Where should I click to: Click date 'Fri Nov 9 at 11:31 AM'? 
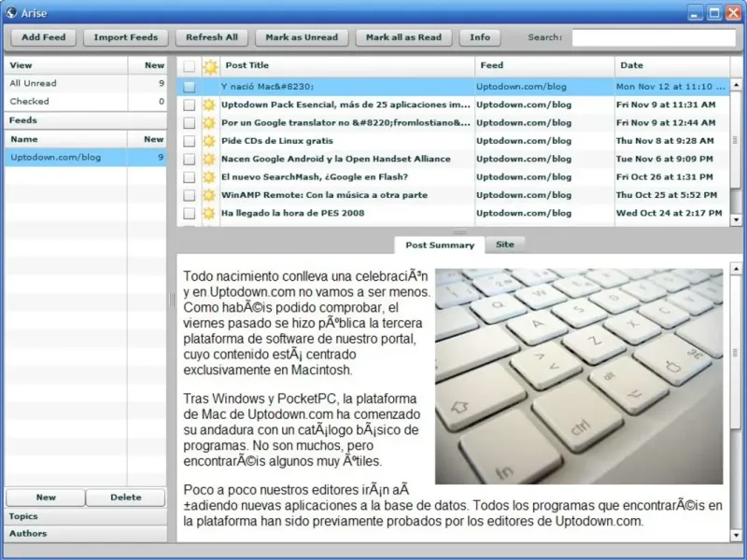pyautogui.click(x=666, y=105)
